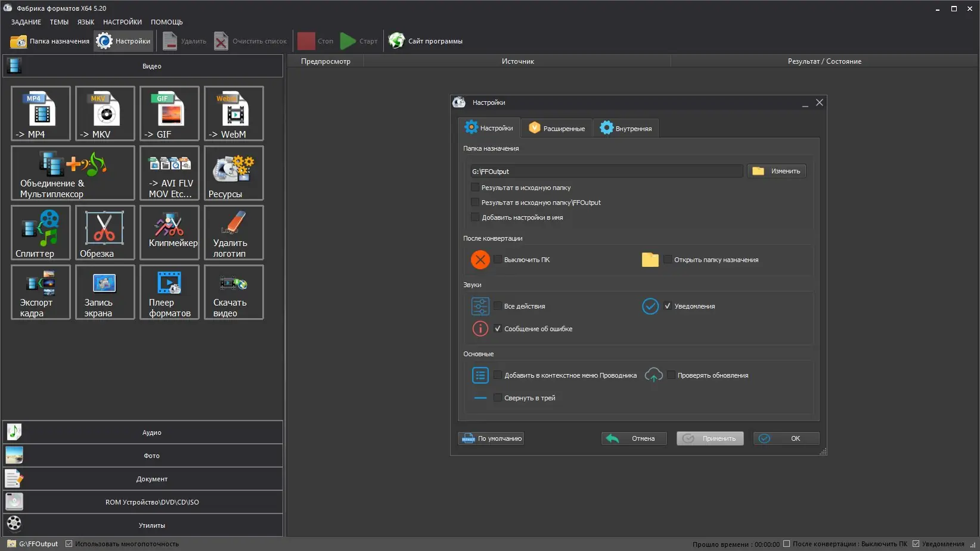Open the Клипмейкер tool
Screen dimensions: 980x551
click(169, 232)
